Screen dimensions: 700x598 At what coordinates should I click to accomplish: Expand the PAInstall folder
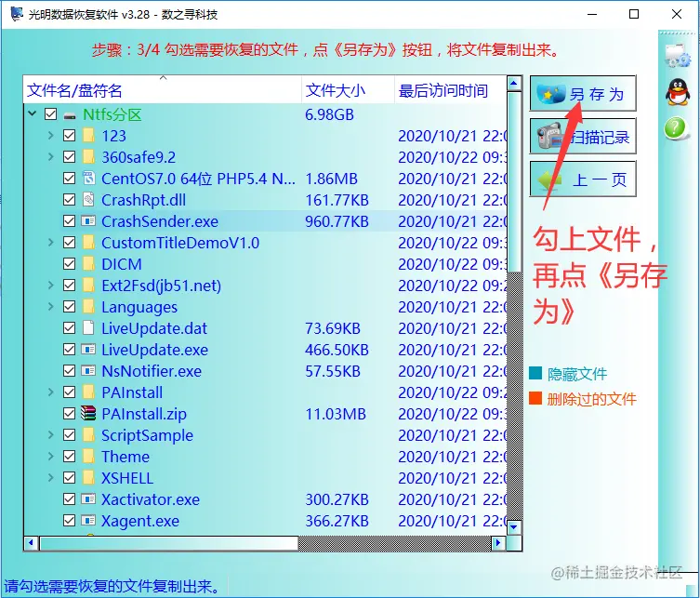[50, 392]
